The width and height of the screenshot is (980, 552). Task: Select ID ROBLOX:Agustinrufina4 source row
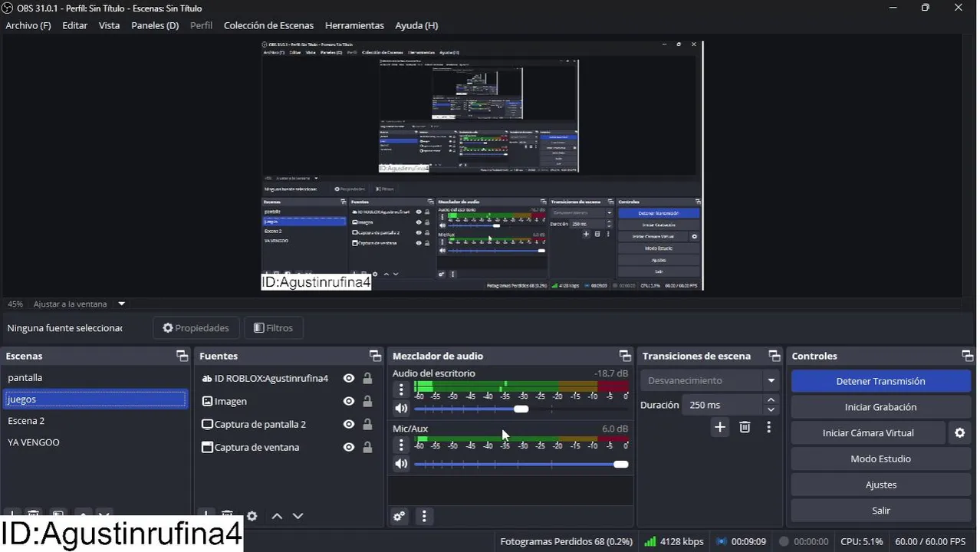288,378
